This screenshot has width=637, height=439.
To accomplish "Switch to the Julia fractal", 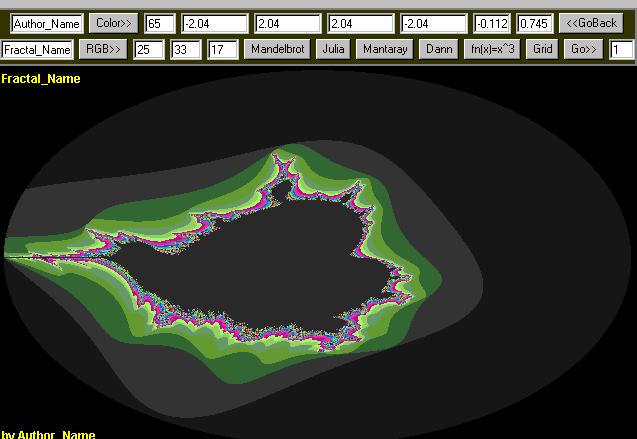I will (x=333, y=48).
